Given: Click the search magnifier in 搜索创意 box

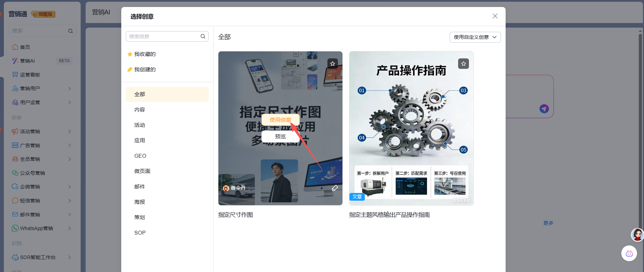Looking at the screenshot, I should click(203, 36).
